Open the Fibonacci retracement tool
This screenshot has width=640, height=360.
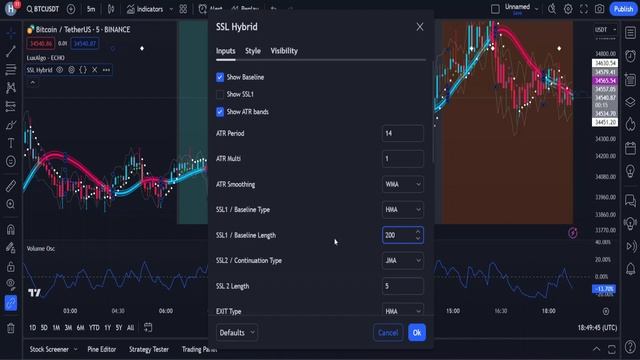(x=11, y=69)
